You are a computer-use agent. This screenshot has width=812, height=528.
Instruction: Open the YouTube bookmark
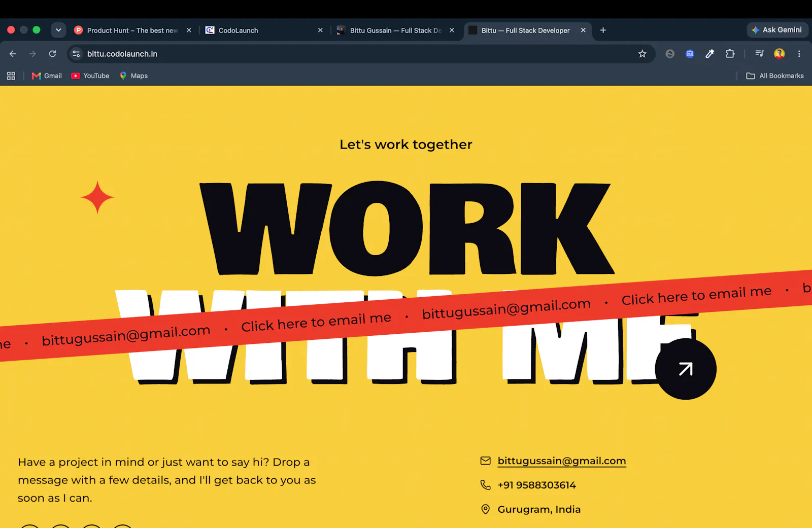(x=90, y=76)
